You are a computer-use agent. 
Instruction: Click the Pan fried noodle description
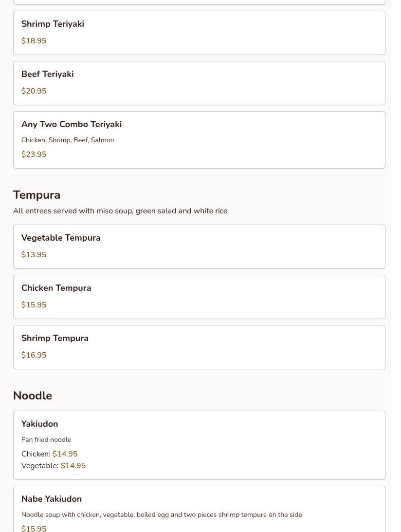46,439
